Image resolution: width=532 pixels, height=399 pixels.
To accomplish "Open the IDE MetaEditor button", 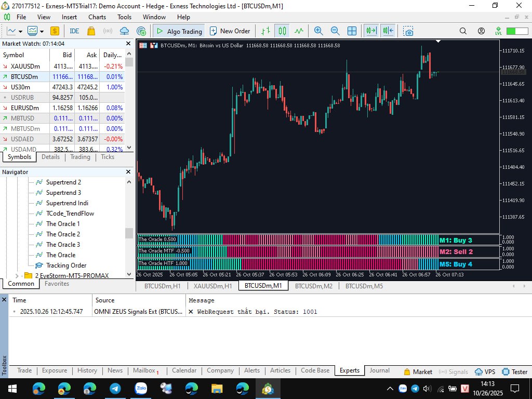I will pyautogui.click(x=74, y=31).
